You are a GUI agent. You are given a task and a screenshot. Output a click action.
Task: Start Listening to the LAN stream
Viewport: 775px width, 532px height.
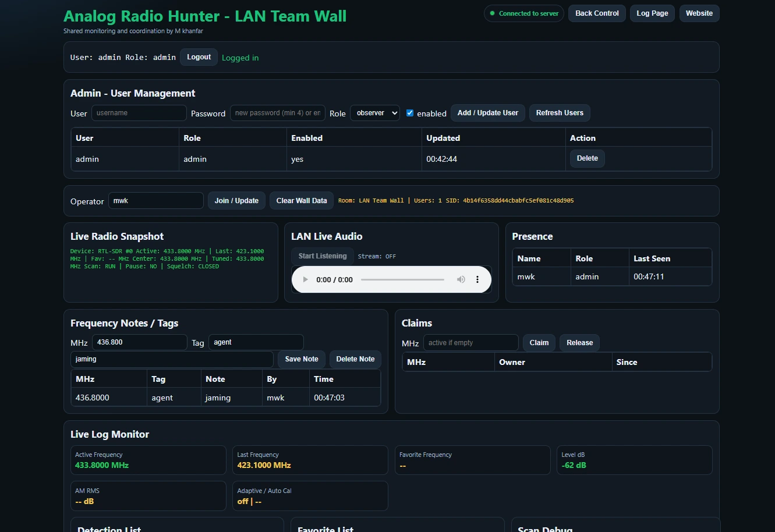[x=322, y=256]
